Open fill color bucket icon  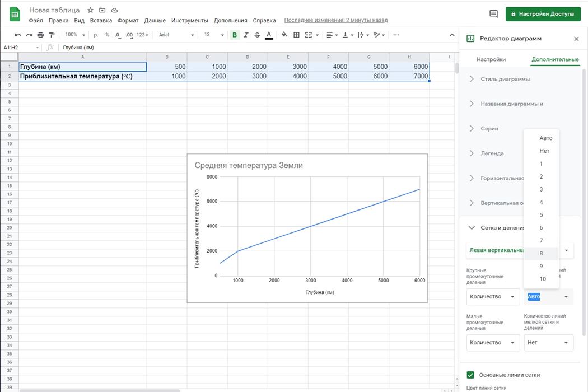(284, 35)
